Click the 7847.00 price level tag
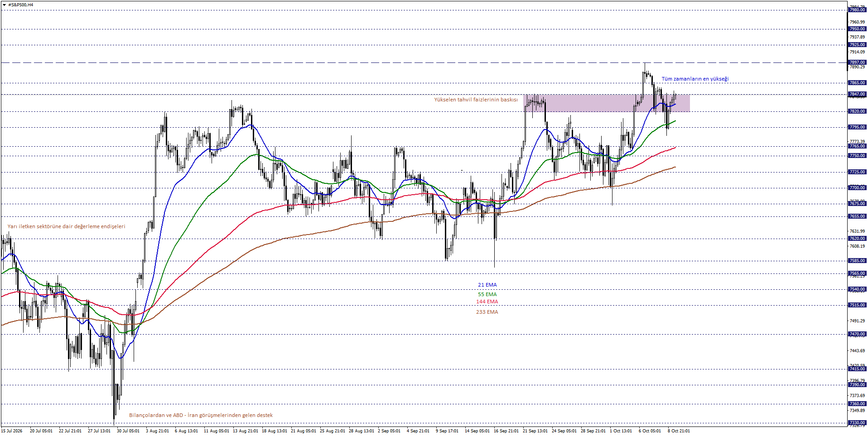Image resolution: width=868 pixels, height=436 pixels. [857, 95]
